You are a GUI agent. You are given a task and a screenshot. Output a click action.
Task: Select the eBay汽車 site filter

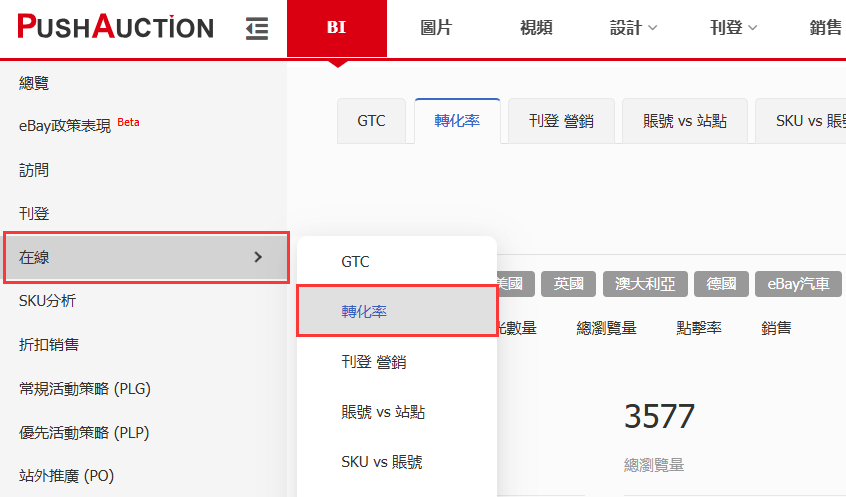(797, 284)
